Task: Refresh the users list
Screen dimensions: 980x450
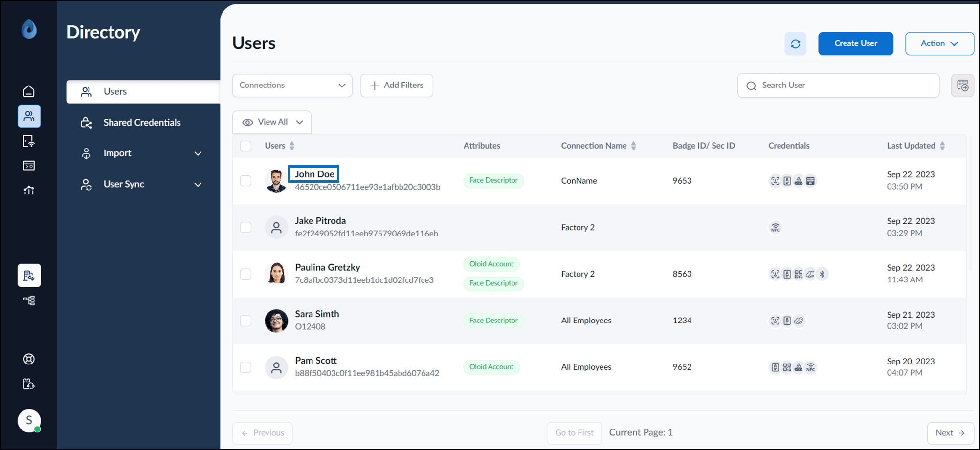Action: pyautogui.click(x=795, y=44)
